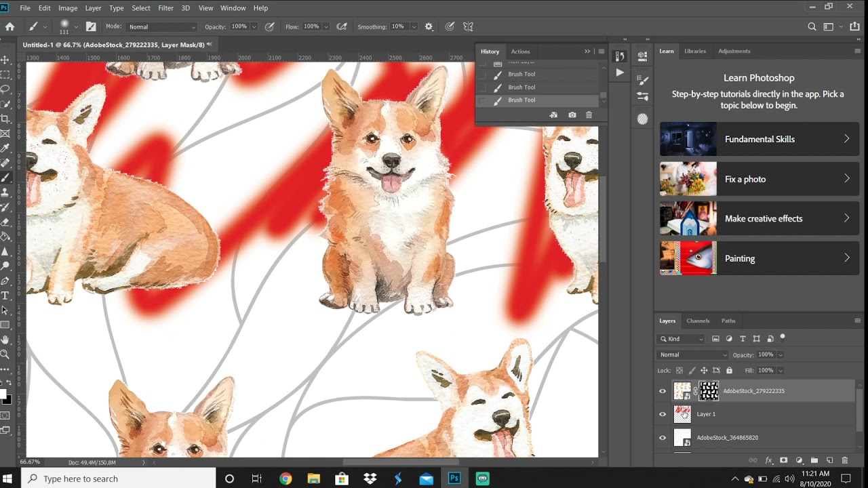This screenshot has width=868, height=488.
Task: Click the Add layer mask icon
Action: coord(783,460)
